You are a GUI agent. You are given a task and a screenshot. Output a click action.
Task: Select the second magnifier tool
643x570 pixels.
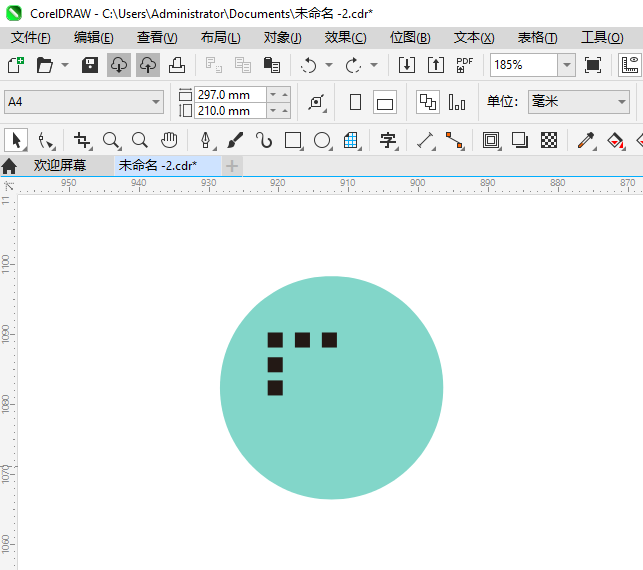click(x=140, y=140)
